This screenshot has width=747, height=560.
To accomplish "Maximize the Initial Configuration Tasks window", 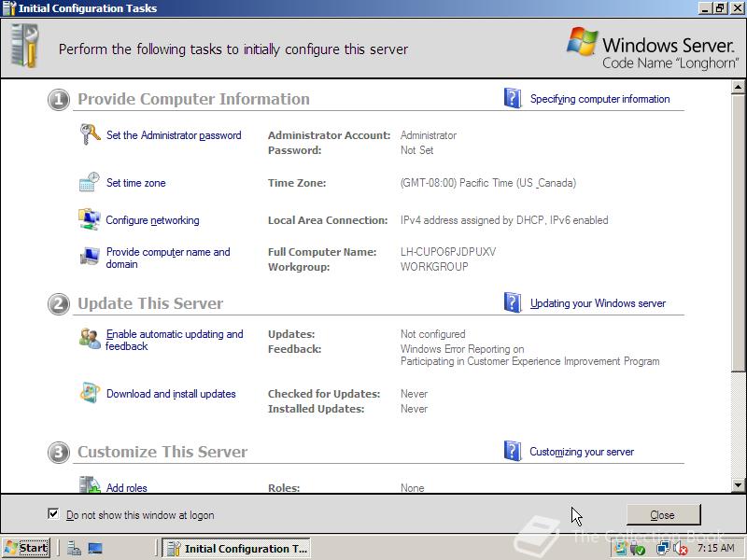I will 720,8.
